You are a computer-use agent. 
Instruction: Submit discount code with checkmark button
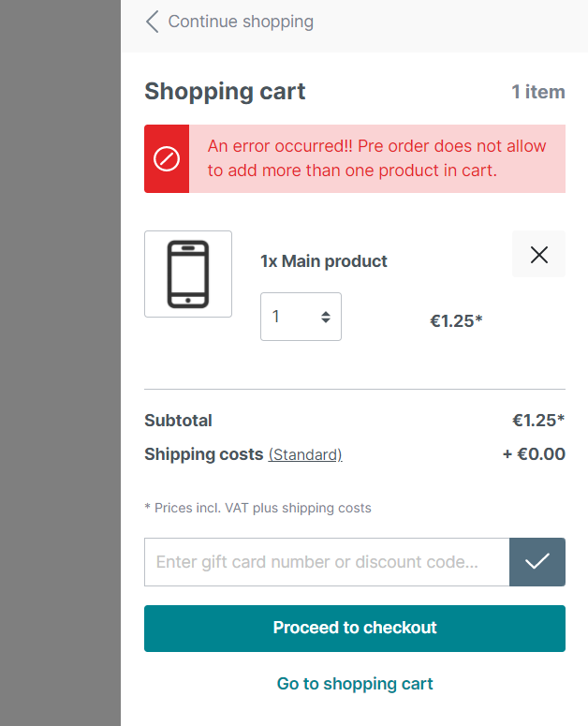pos(537,562)
